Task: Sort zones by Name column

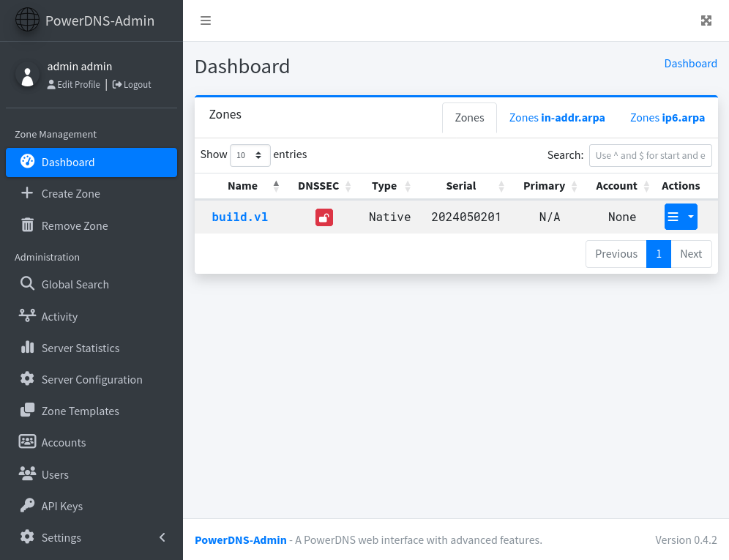Action: tap(242, 186)
